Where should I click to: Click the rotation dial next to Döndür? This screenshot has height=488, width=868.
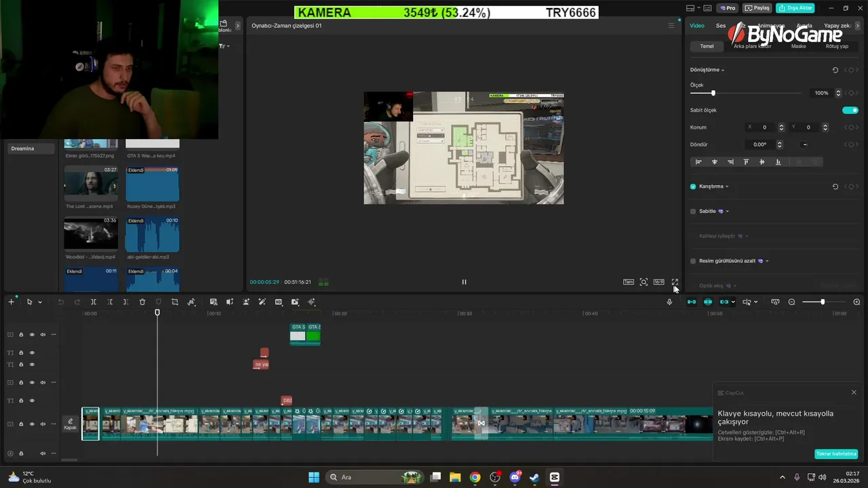pyautogui.click(x=804, y=144)
